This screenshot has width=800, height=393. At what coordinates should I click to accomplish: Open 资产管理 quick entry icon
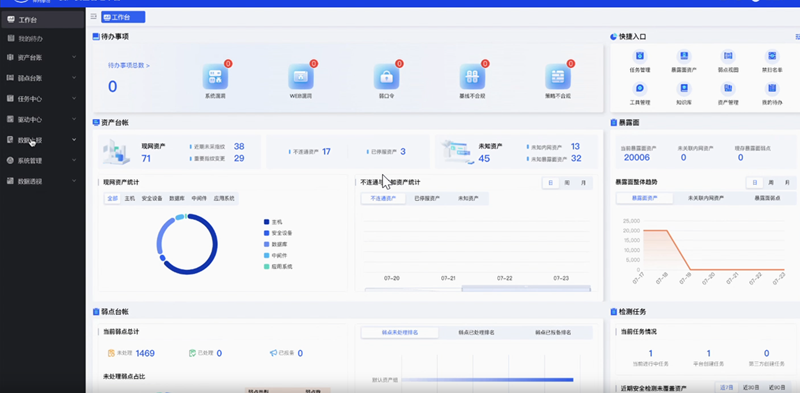coord(728,88)
